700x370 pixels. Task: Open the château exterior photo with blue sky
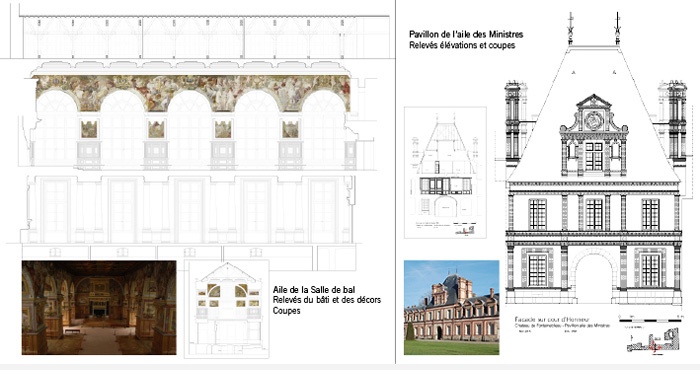pos(451,308)
